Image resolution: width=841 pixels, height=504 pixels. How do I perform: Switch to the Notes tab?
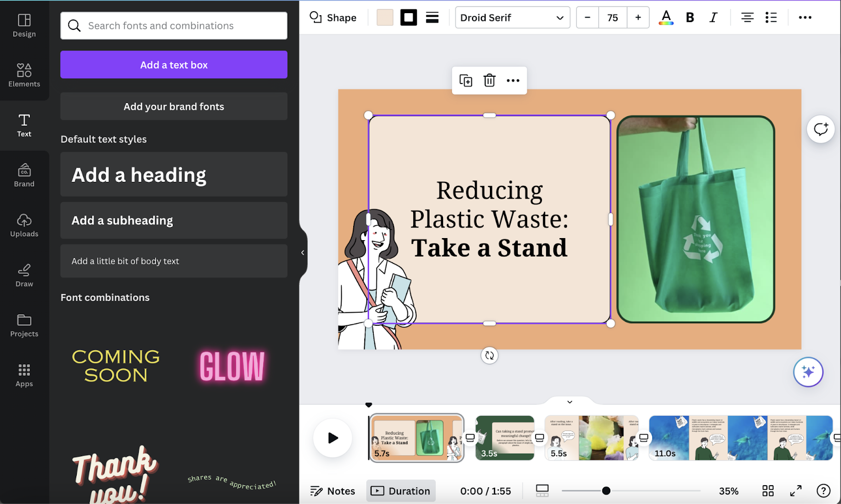pos(333,490)
